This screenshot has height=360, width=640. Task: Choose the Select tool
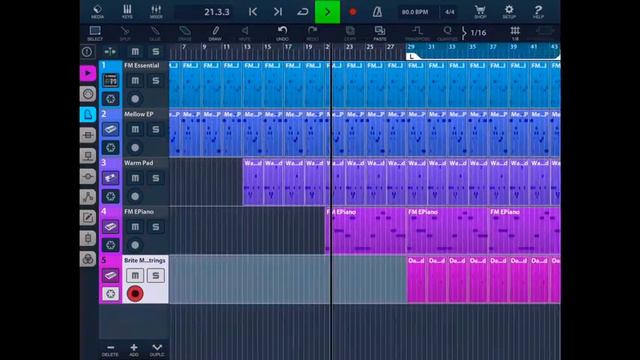pyautogui.click(x=95, y=33)
